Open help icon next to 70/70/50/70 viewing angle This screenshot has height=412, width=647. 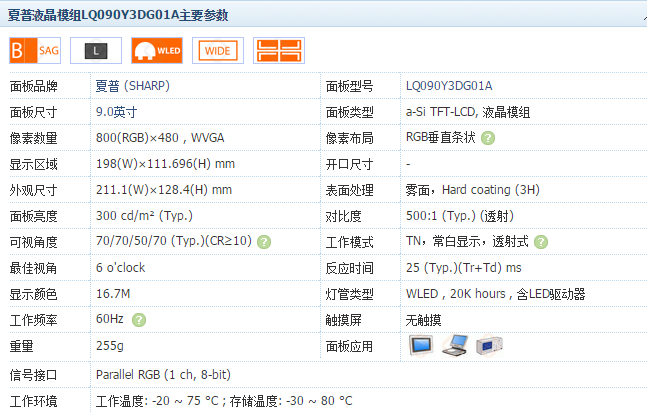click(x=264, y=242)
